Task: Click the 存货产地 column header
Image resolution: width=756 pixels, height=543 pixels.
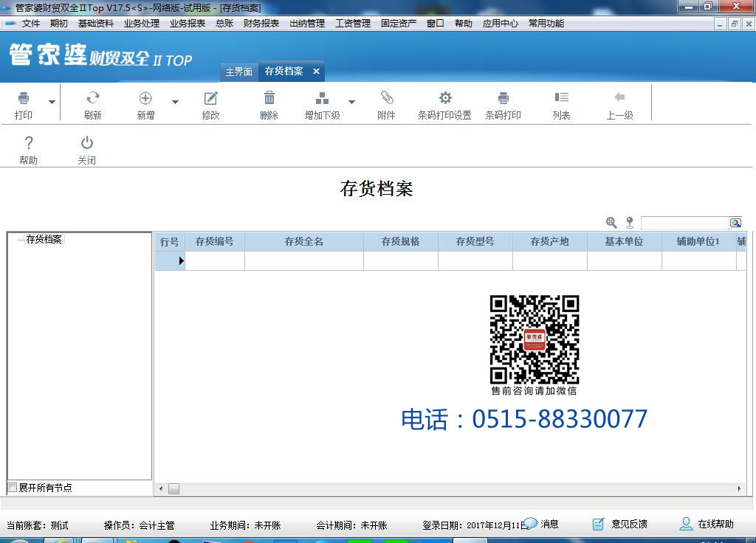Action: (549, 241)
